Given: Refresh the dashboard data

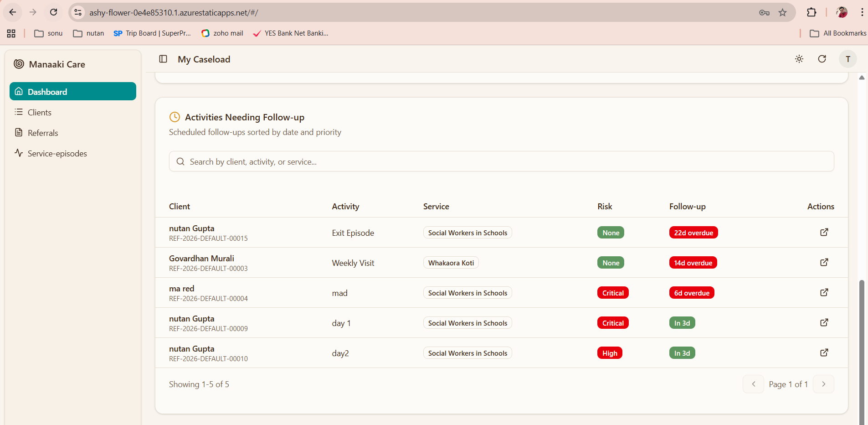Looking at the screenshot, I should (x=822, y=59).
